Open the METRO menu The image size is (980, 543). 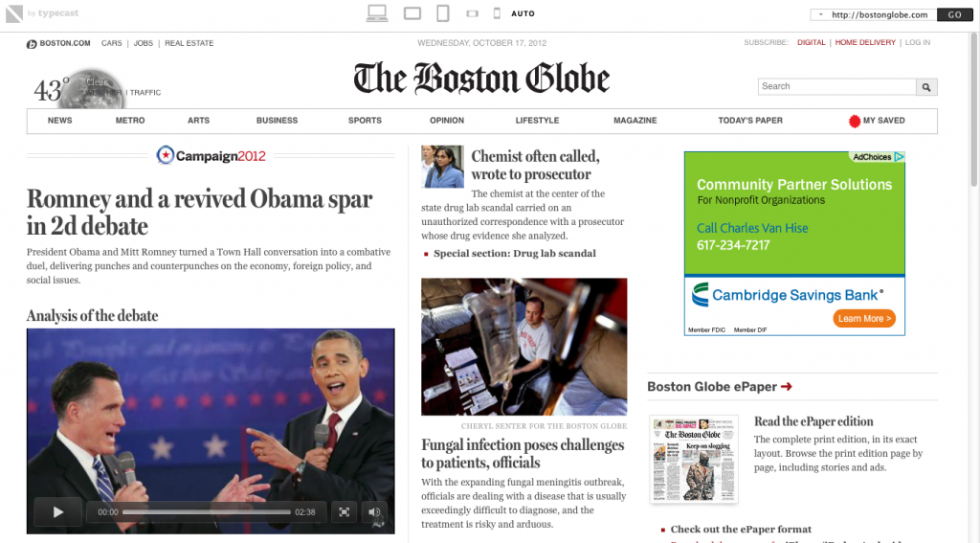(130, 120)
